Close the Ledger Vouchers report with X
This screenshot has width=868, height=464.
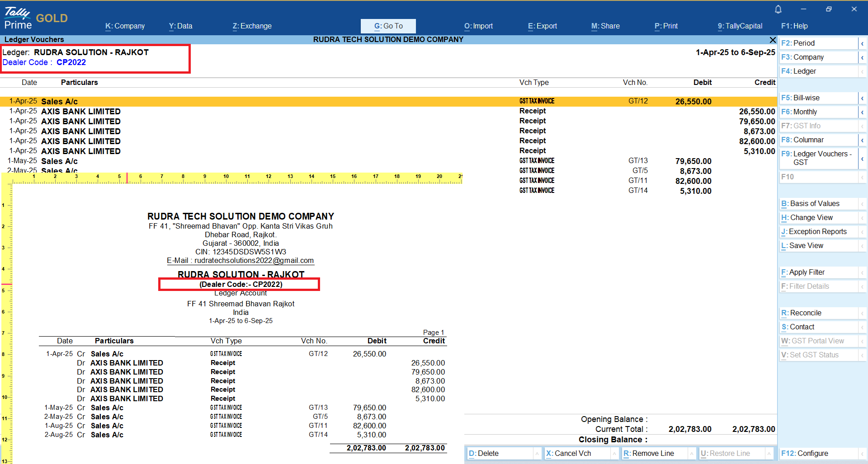[773, 40]
